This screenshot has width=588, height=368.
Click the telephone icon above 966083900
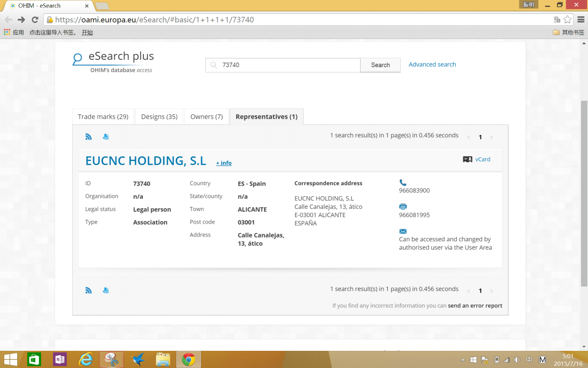click(x=403, y=183)
